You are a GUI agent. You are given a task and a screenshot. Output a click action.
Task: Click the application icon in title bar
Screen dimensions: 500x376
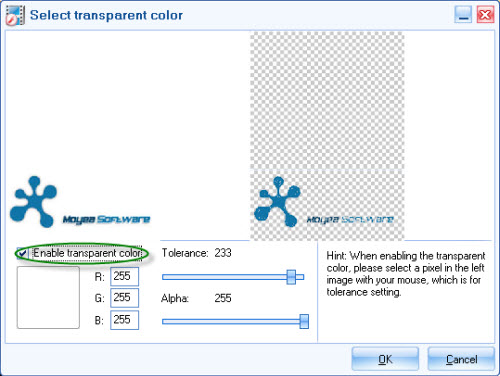15,15
